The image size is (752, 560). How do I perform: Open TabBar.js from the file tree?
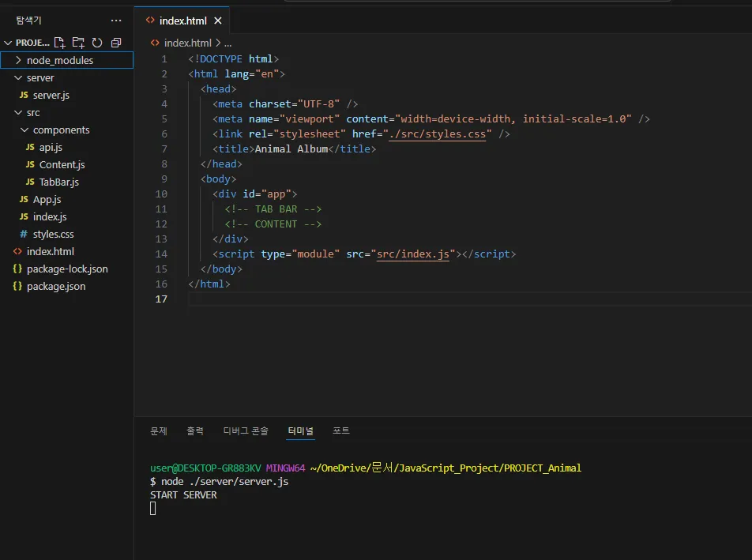pos(59,182)
